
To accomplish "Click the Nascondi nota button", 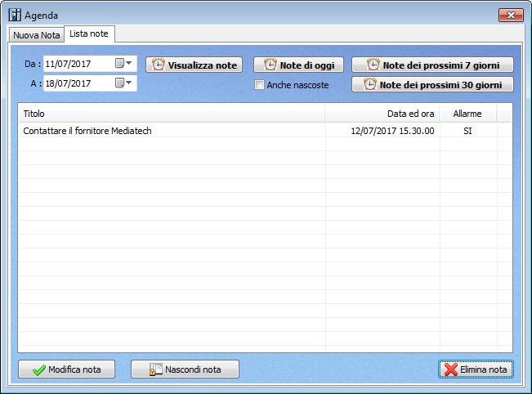I will [x=185, y=369].
